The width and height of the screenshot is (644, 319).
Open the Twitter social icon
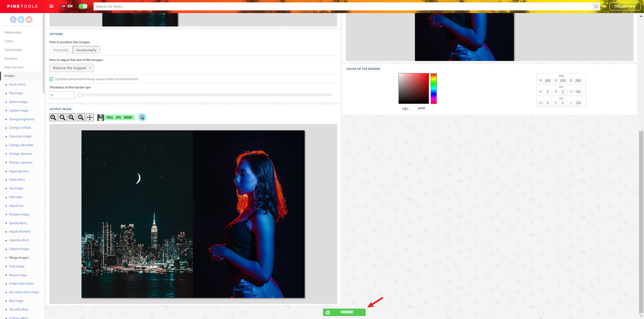21,20
